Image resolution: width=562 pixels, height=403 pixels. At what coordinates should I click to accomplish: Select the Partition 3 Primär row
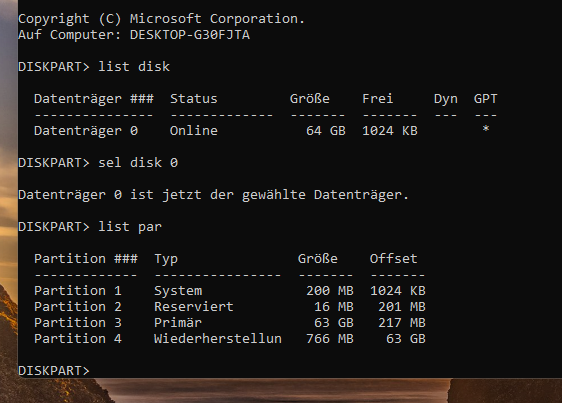(230, 323)
